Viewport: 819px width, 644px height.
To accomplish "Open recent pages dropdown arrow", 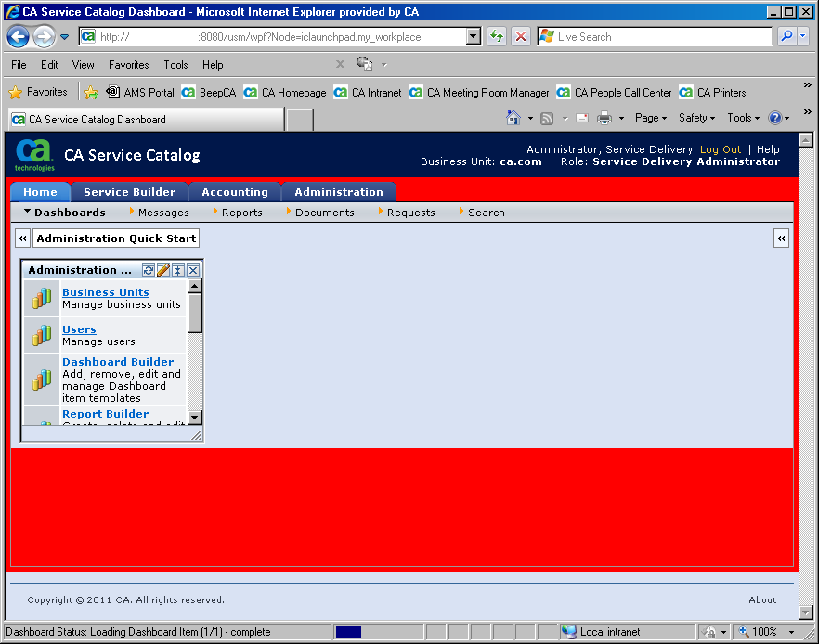I will point(65,37).
